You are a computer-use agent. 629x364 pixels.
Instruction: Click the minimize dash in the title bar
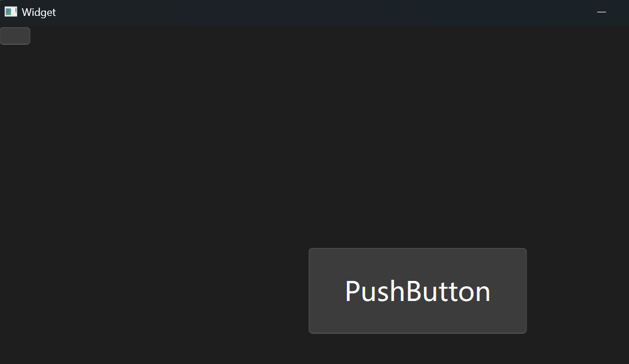coord(601,12)
